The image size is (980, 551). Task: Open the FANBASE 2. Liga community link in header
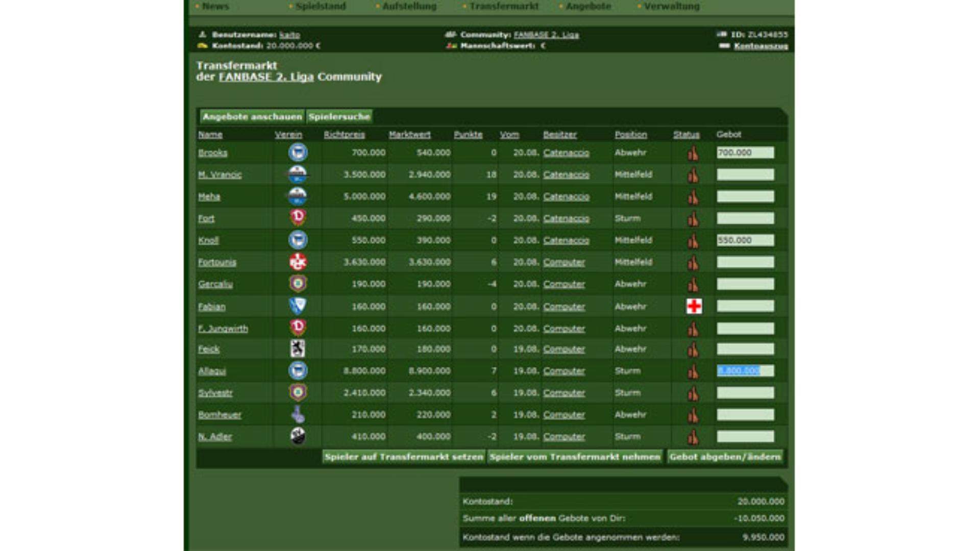point(546,35)
